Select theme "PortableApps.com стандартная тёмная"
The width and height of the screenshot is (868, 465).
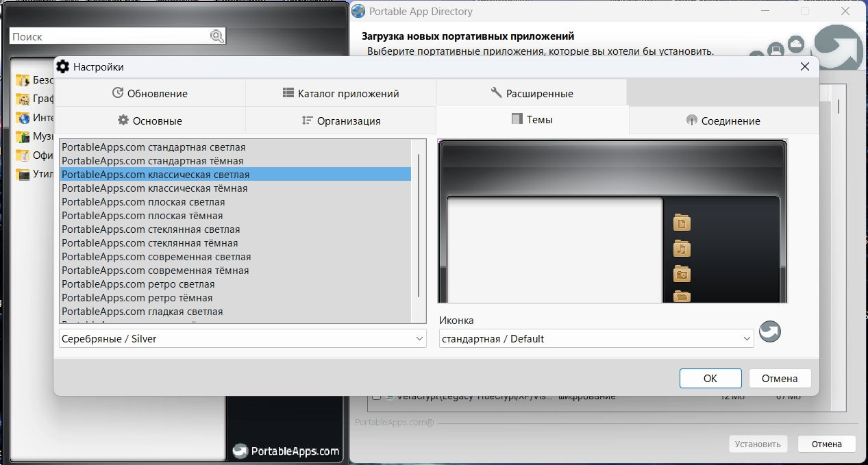[x=236, y=161]
